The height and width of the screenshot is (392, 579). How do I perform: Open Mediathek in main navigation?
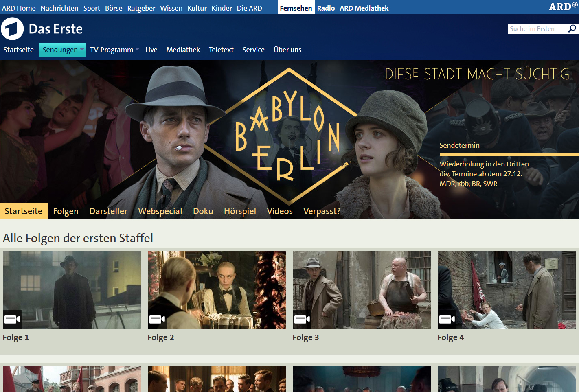pos(183,50)
